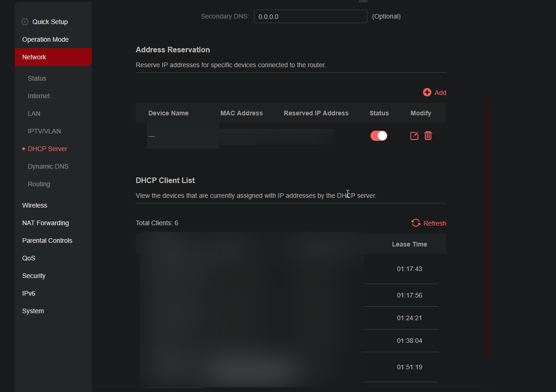The width and height of the screenshot is (556, 392).
Task: Click the Quick Setup label
Action: [50, 22]
